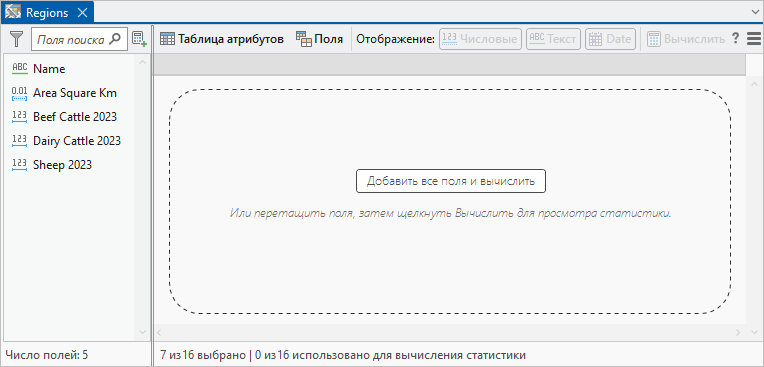Open the view tab list dropdown arrow
This screenshot has width=764, height=367.
pos(755,11)
